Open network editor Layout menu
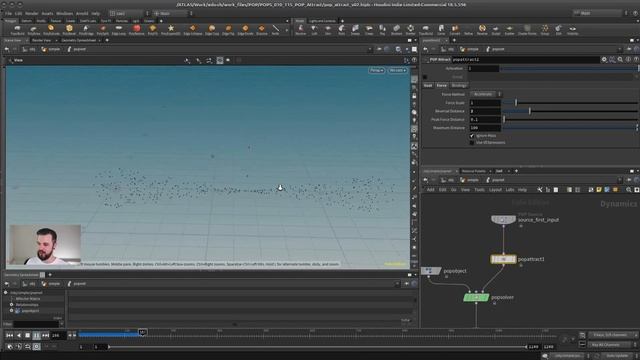 [495, 190]
